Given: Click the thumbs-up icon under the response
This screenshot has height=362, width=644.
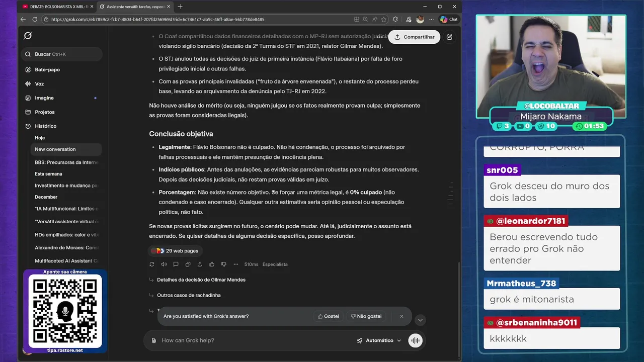Looking at the screenshot, I should [212, 264].
